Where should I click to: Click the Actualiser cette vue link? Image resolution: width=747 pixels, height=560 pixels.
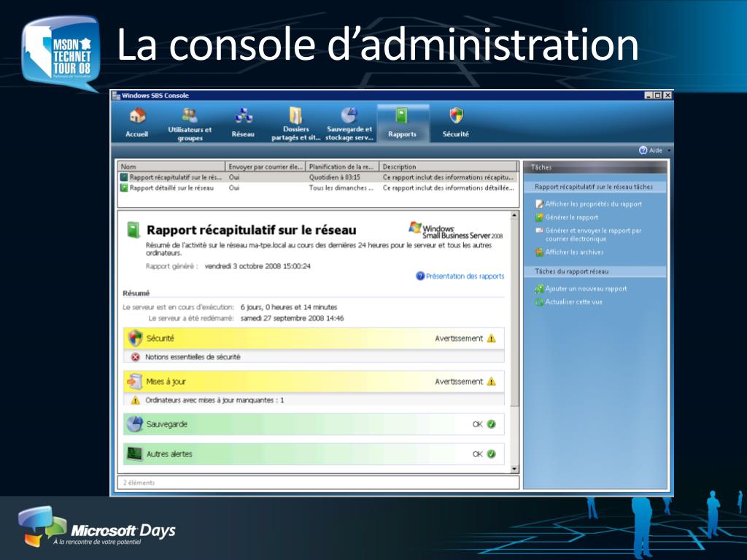tap(573, 302)
